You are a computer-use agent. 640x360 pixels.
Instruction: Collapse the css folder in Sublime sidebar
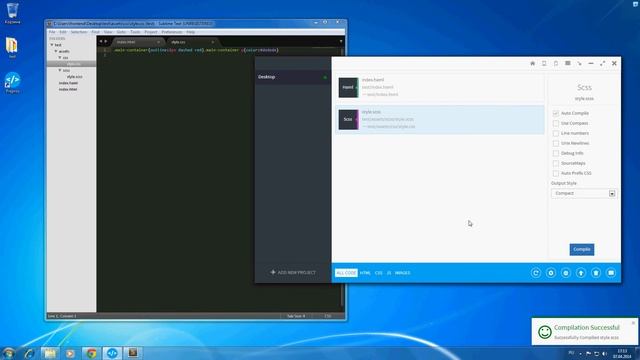[x=60, y=58]
